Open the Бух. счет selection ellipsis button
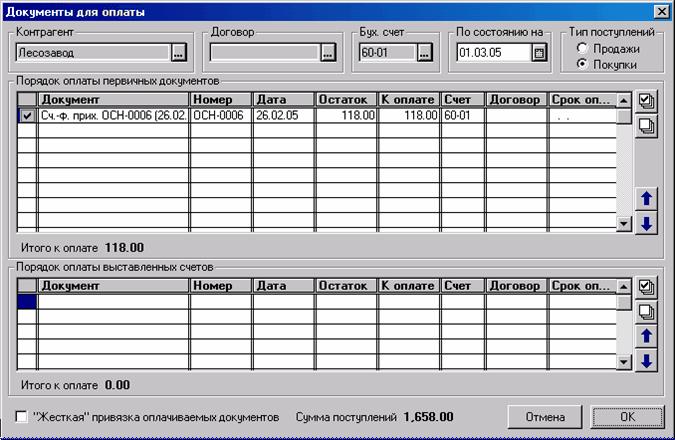Viewport: 675px width, 440px height. pyautogui.click(x=424, y=53)
